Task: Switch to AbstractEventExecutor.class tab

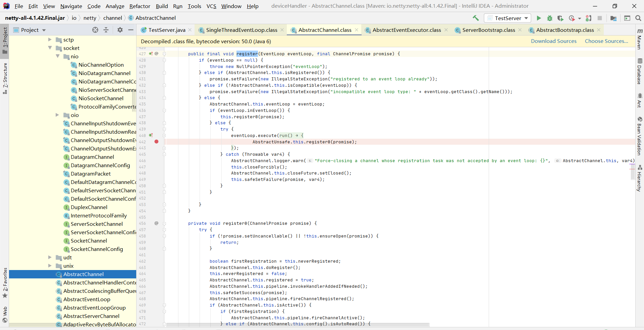Action: (407, 30)
